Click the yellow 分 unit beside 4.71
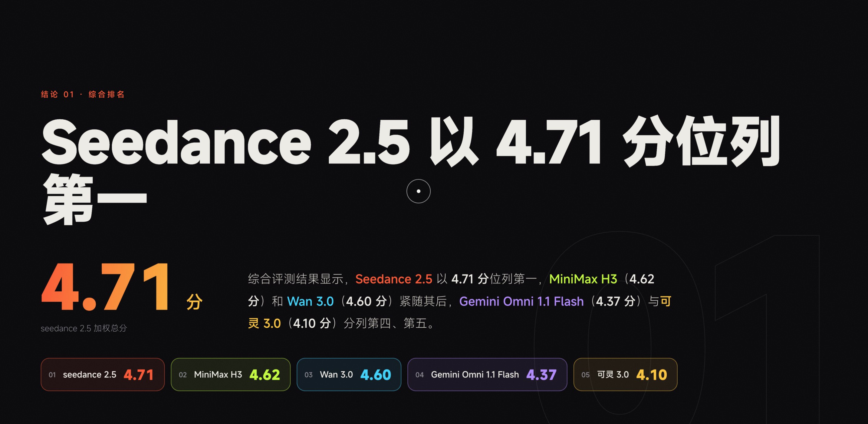This screenshot has height=424, width=868. pos(194,302)
